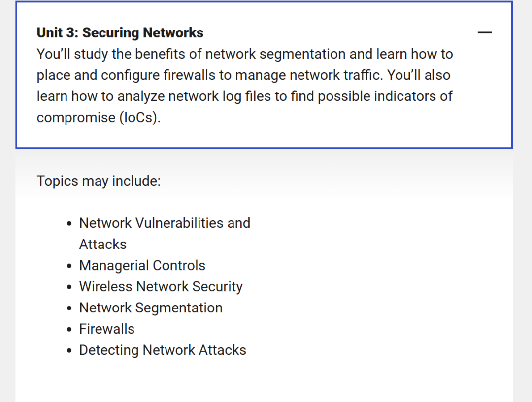Select Detecting Network Attacks topic
Screen dimensions: 532x402
(x=163, y=350)
